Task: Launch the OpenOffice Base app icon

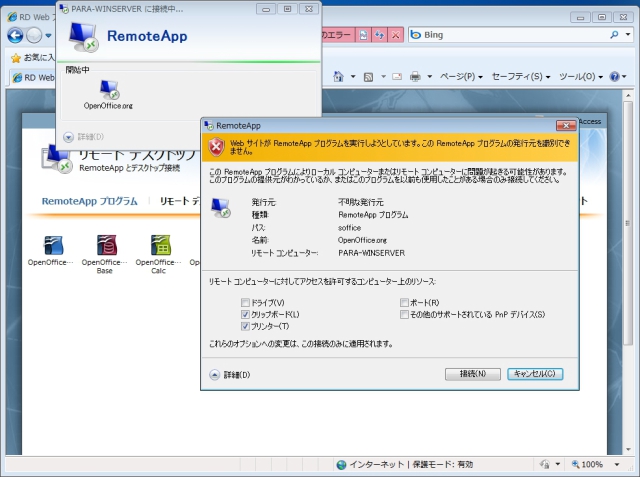Action: [x=107, y=246]
